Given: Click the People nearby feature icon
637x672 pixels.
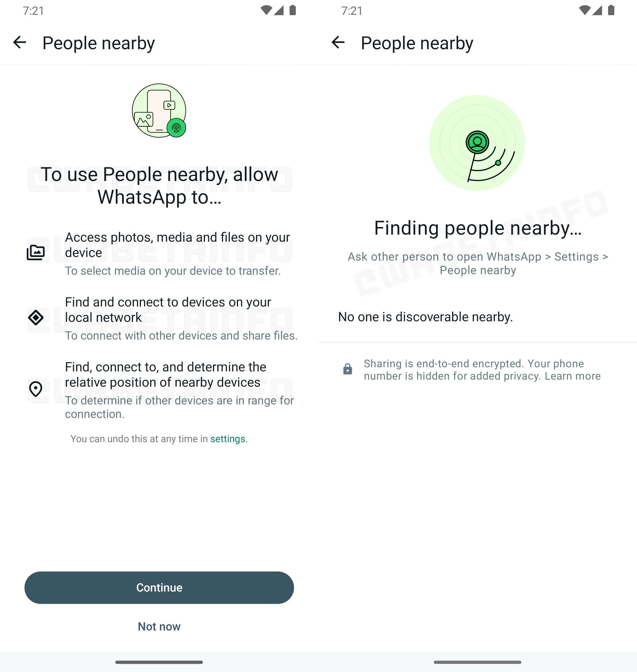Looking at the screenshot, I should [x=159, y=111].
